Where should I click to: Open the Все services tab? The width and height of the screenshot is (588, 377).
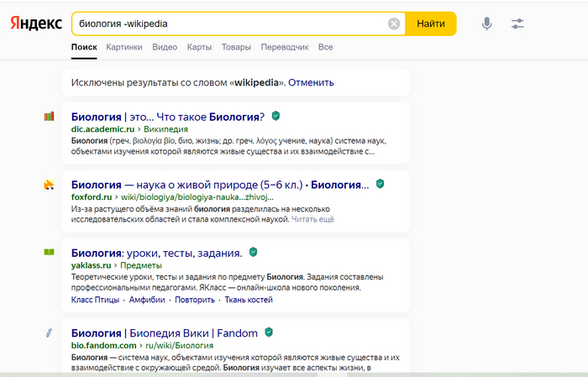pos(326,47)
